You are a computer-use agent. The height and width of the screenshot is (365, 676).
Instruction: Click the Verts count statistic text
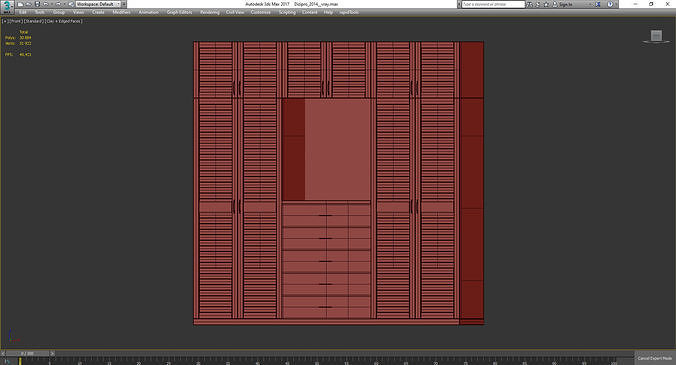(x=18, y=44)
